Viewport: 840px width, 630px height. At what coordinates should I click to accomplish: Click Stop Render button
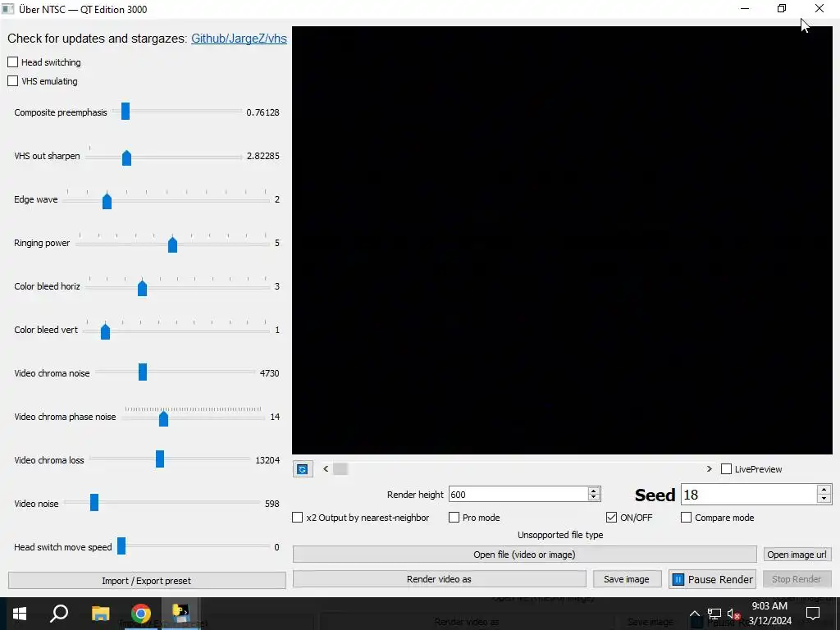click(797, 579)
